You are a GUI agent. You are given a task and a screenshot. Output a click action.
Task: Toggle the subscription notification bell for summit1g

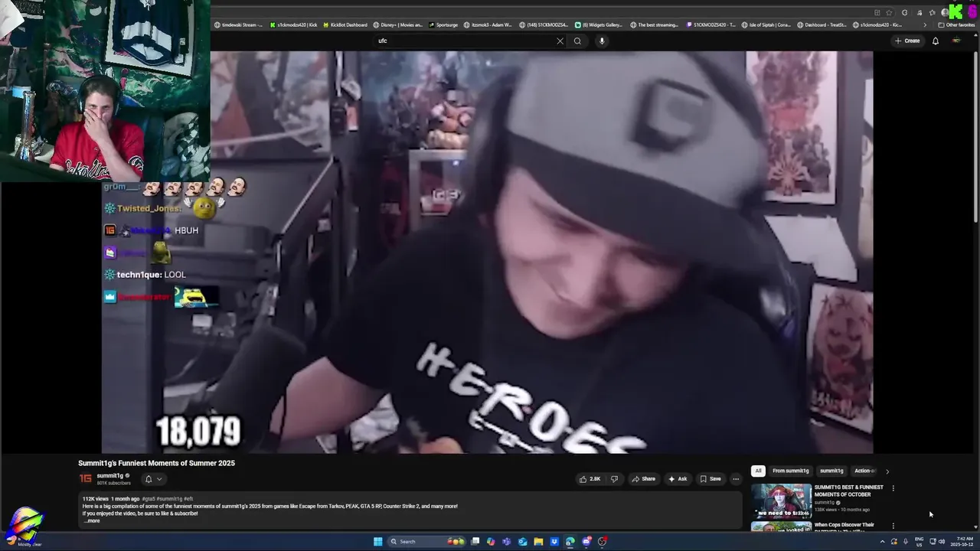tap(149, 479)
